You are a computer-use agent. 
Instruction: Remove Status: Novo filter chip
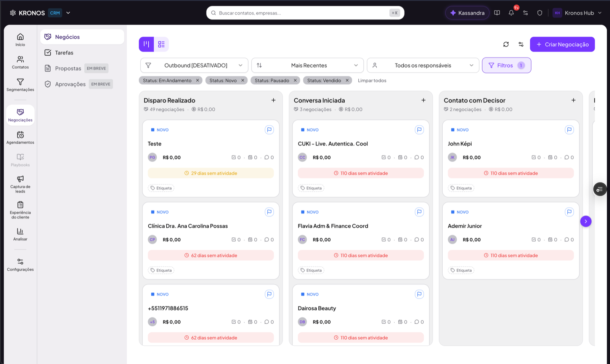coord(242,80)
